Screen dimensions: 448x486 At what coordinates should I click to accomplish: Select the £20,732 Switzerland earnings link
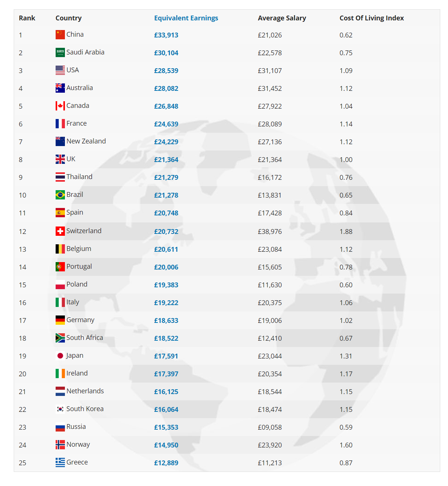166,232
